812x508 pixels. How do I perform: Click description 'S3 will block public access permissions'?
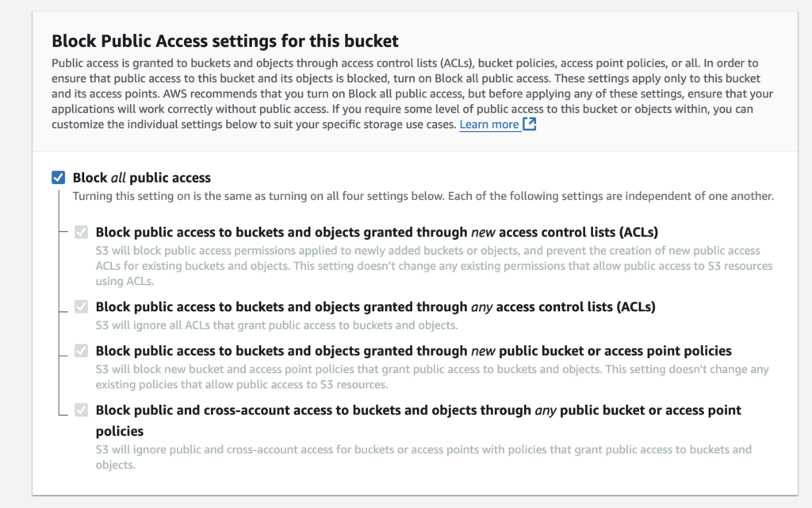click(x=428, y=258)
